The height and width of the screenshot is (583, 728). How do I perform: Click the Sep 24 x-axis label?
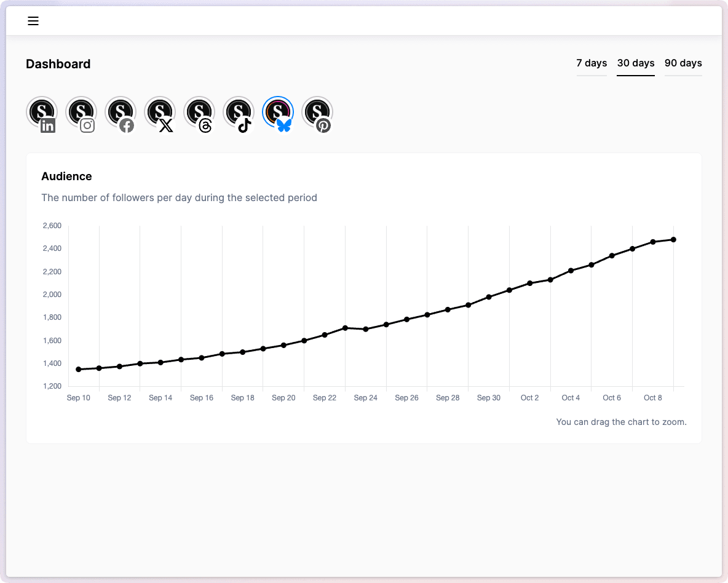click(x=365, y=398)
